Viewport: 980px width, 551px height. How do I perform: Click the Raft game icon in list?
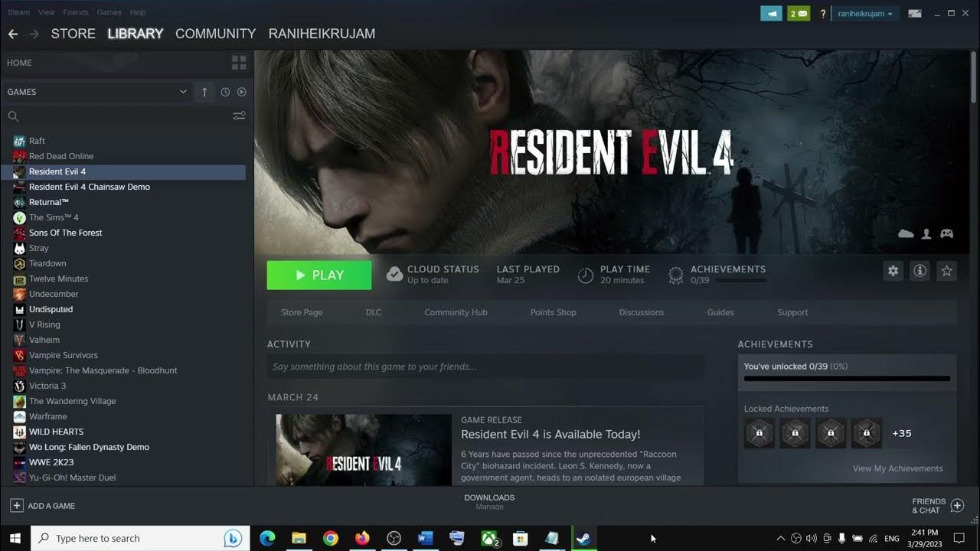click(x=19, y=141)
